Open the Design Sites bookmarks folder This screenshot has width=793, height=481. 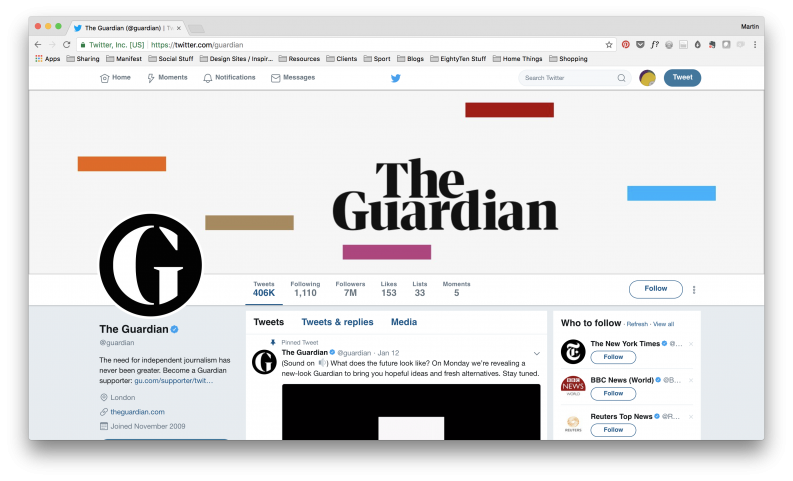coord(236,59)
